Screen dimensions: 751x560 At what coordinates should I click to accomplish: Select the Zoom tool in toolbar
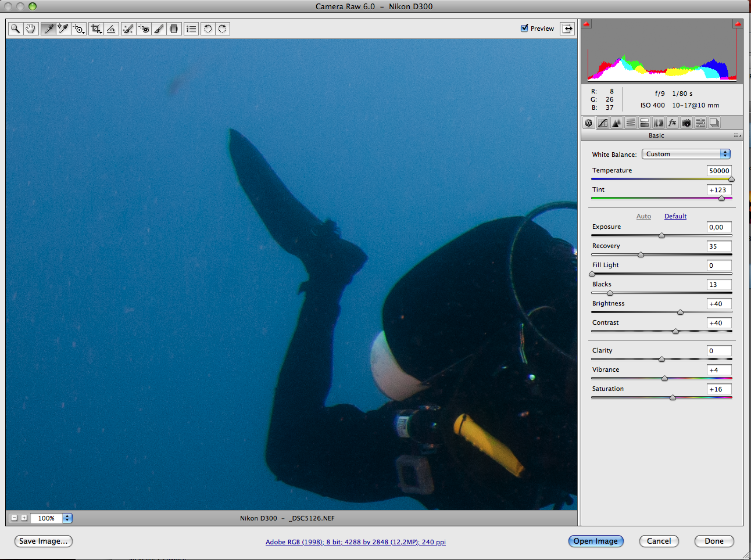[16, 28]
